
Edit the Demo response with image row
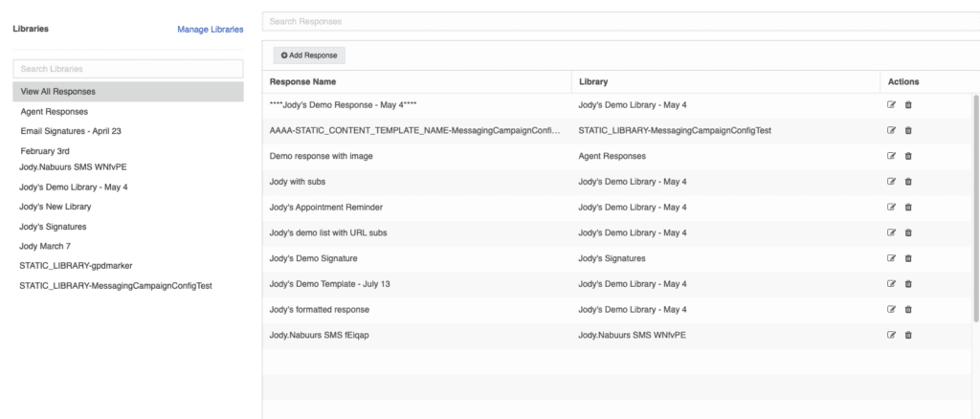(x=892, y=155)
